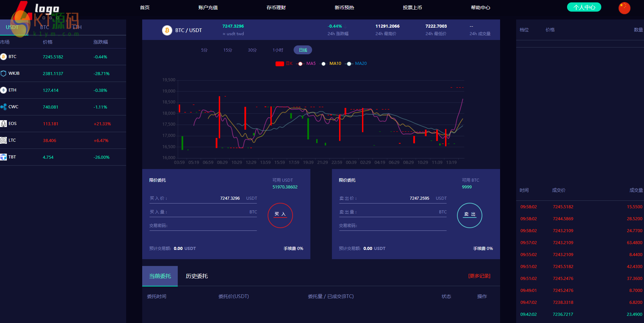Click the available USDT balance 51970.38602

click(x=285, y=187)
